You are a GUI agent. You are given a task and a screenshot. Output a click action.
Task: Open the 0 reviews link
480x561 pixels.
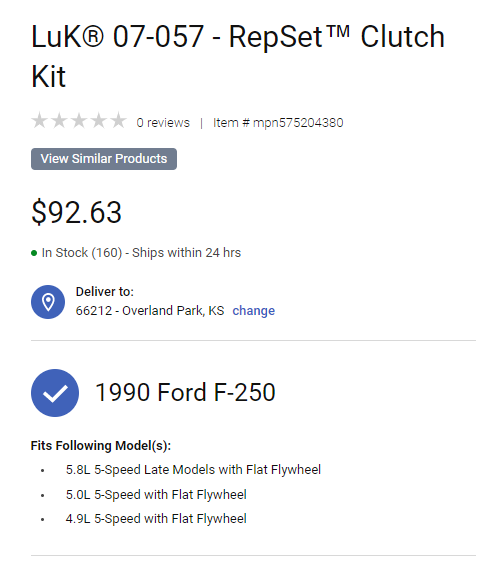(163, 123)
